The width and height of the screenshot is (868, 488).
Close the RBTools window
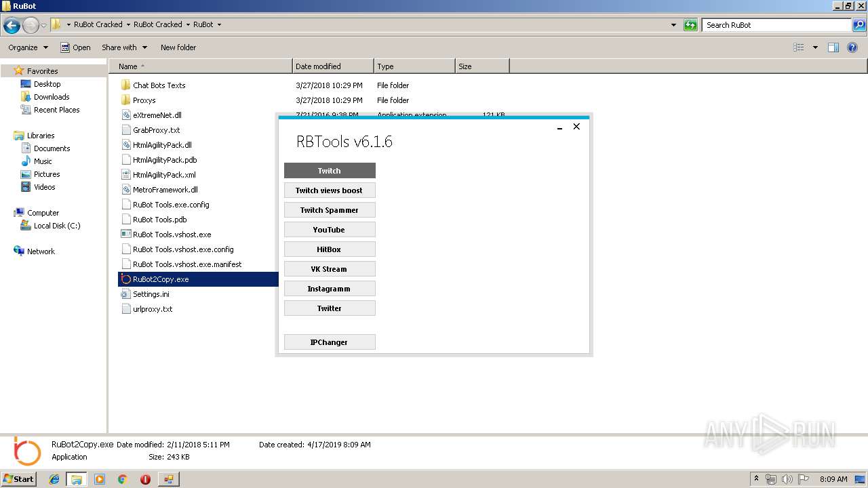(576, 126)
